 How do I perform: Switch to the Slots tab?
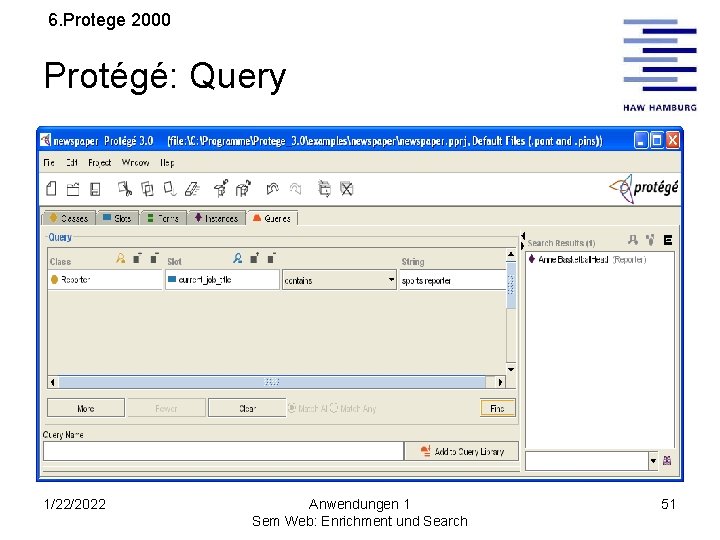pos(118,218)
